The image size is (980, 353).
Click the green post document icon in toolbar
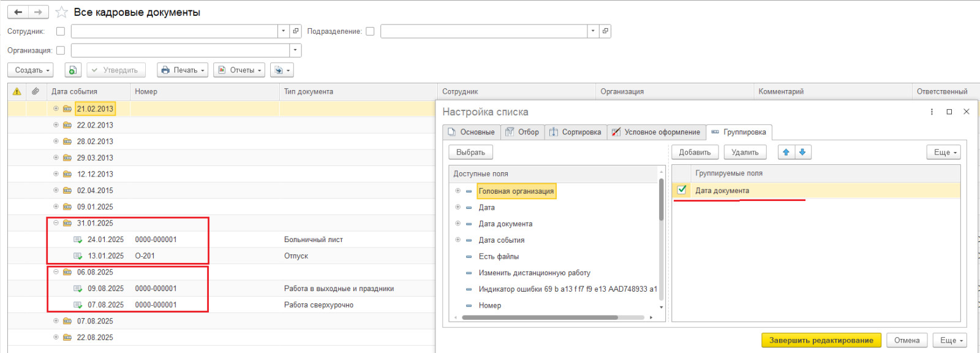click(72, 70)
